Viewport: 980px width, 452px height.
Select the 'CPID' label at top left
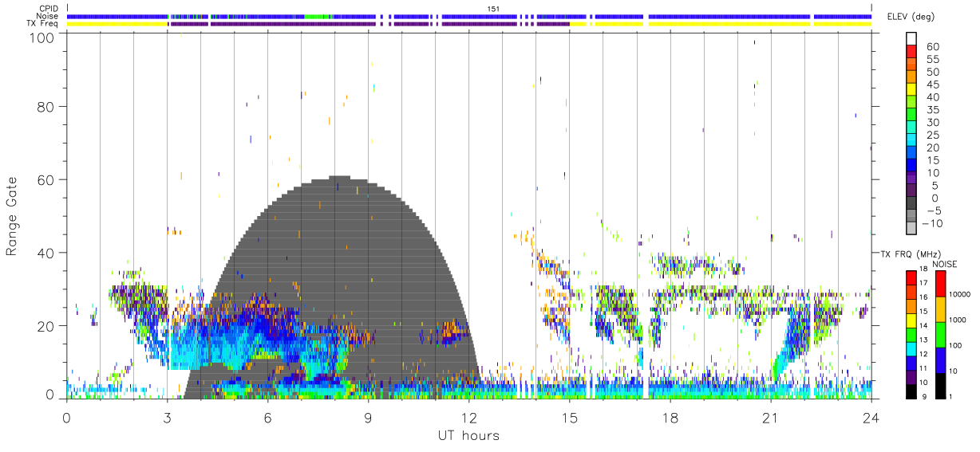pos(49,9)
